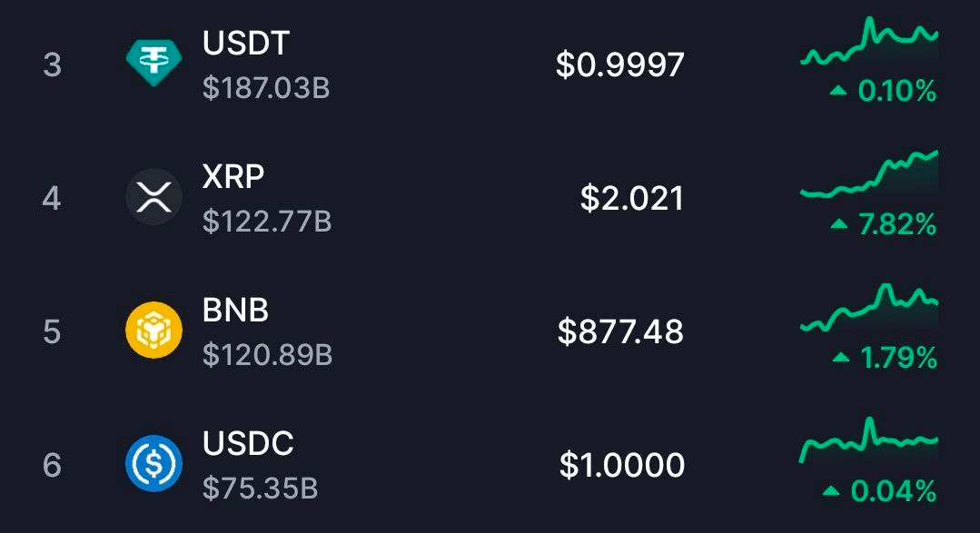Click the XRP coin logo
980x533 pixels.
153,197
